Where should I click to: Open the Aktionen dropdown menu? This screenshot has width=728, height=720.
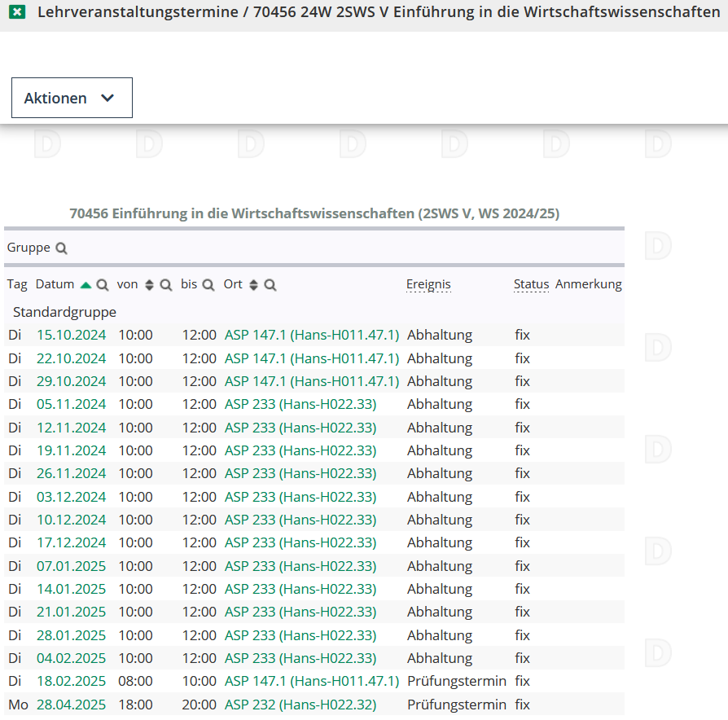click(72, 98)
